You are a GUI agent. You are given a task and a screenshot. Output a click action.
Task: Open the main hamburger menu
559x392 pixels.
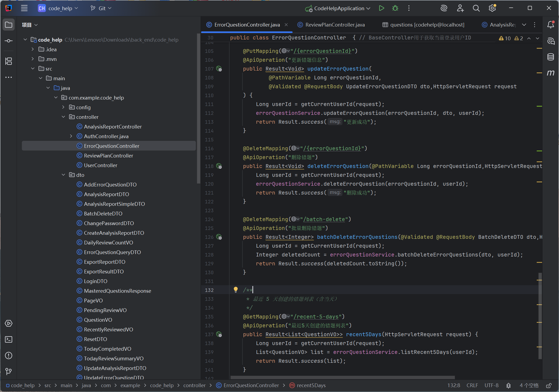pos(24,8)
